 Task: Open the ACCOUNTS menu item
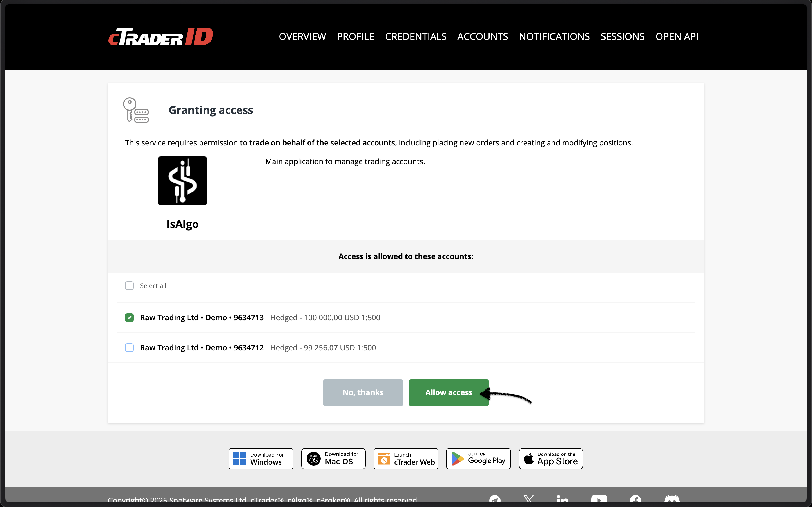tap(483, 36)
